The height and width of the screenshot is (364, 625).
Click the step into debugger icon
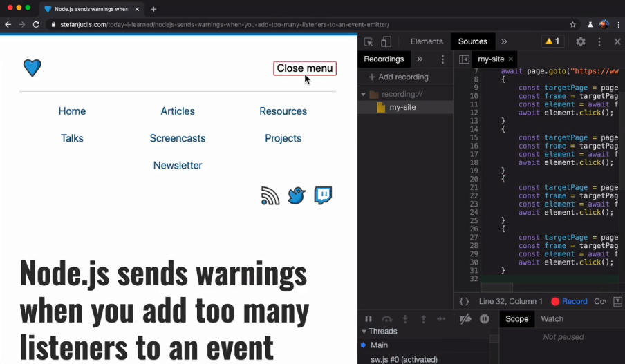point(405,319)
